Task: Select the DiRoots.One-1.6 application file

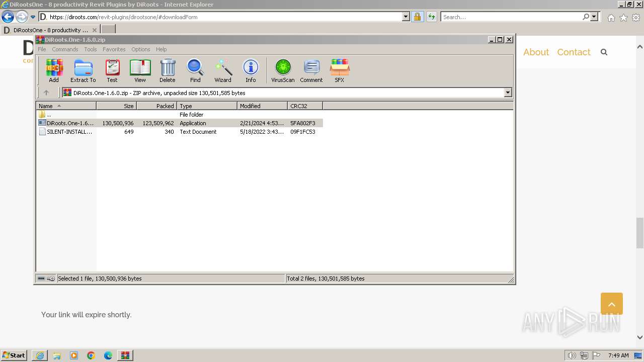Action: tap(180, 123)
